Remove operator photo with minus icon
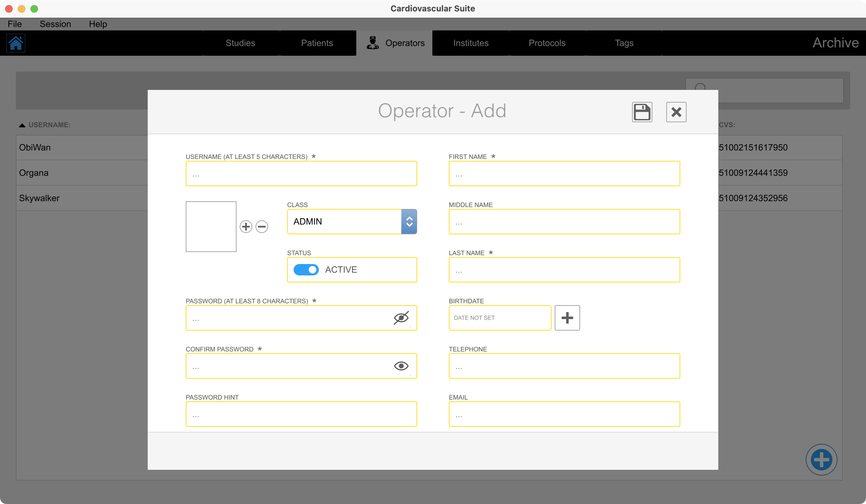 262,227
